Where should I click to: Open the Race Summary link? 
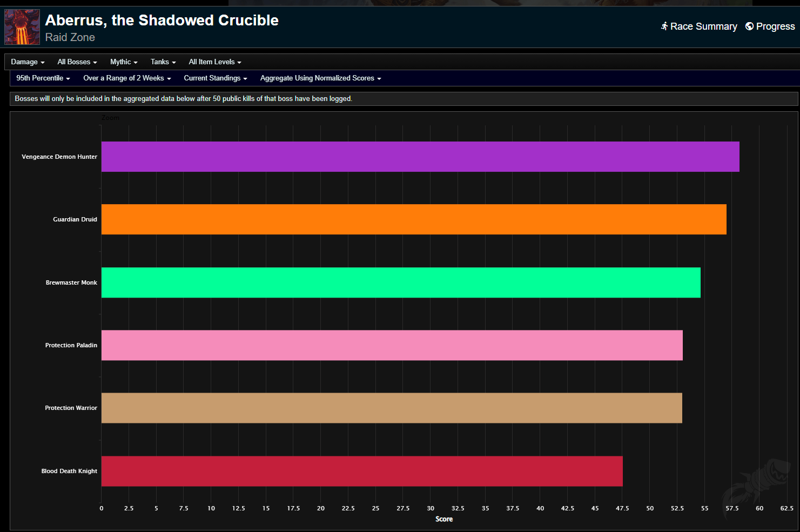(699, 26)
